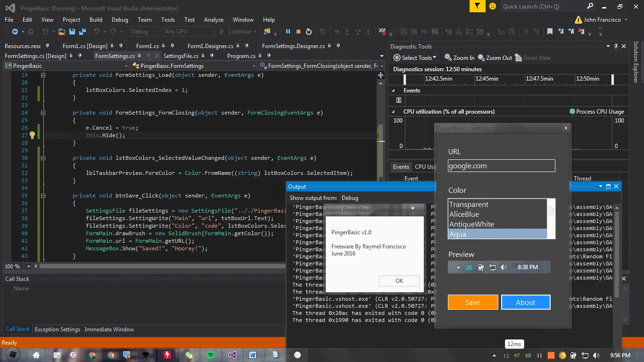
Task: Open the Any CPU platform dropdown
Action: point(189,31)
